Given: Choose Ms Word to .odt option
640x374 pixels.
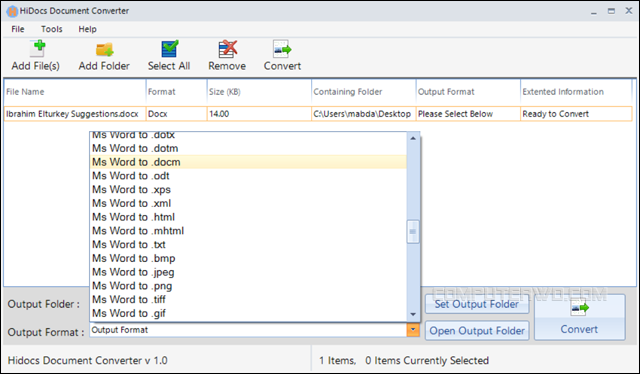Looking at the screenshot, I should click(248, 176).
